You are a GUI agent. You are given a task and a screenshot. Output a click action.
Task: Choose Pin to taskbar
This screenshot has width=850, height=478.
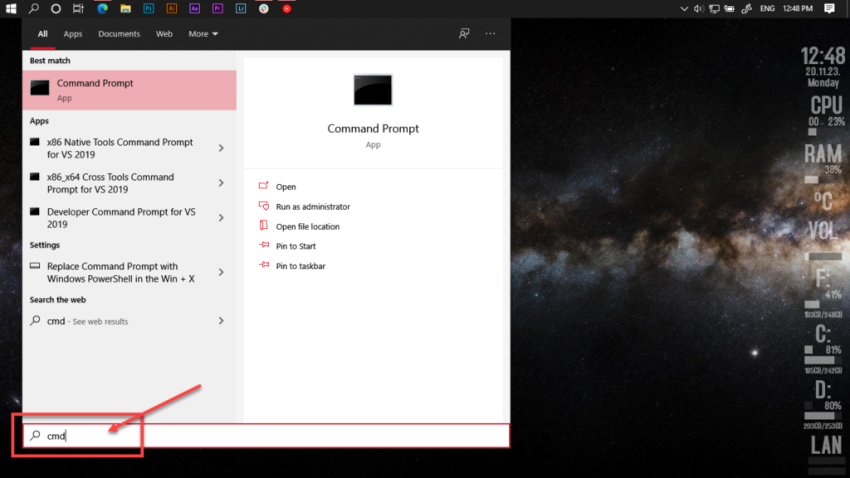click(x=300, y=266)
